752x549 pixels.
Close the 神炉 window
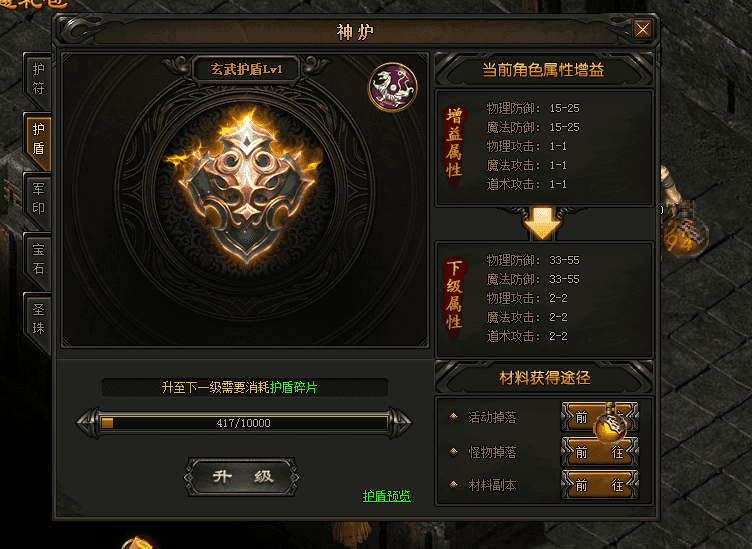coord(643,29)
